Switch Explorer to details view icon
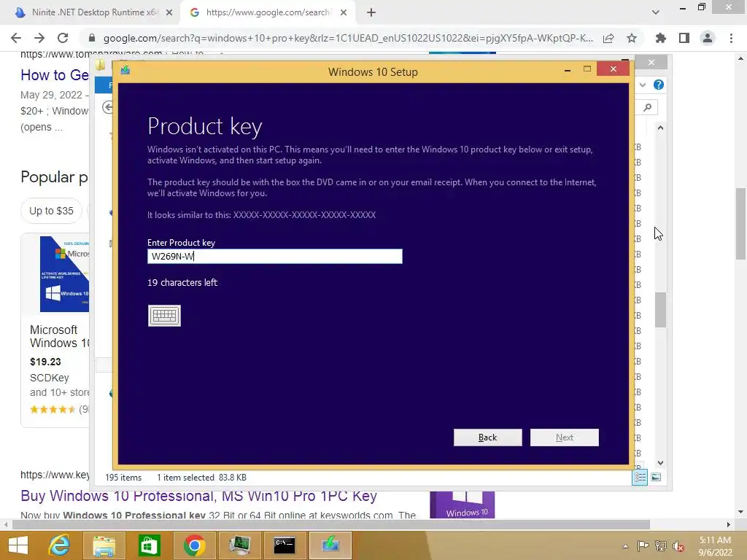Image resolution: width=747 pixels, height=560 pixels. click(640, 477)
